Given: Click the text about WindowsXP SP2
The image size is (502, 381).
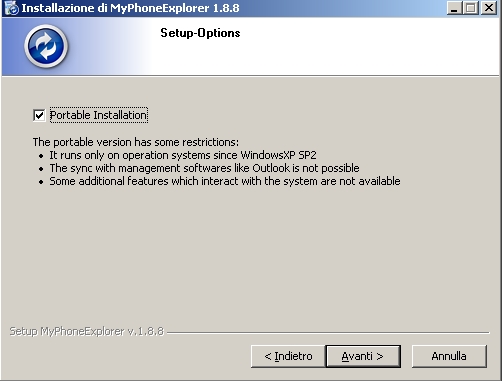Looking at the screenshot, I should point(183,155).
